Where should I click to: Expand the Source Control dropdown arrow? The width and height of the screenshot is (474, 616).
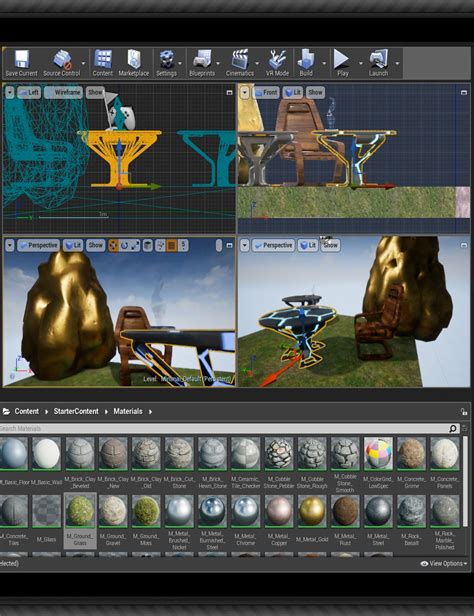coord(83,63)
